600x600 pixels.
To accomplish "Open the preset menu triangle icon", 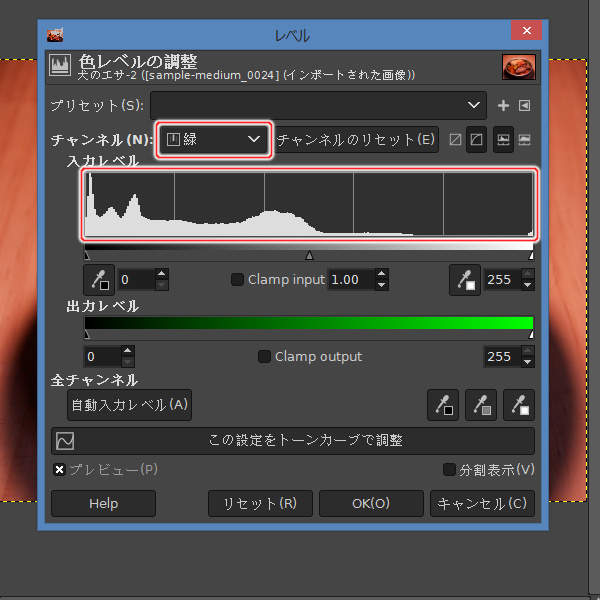I will (x=524, y=105).
